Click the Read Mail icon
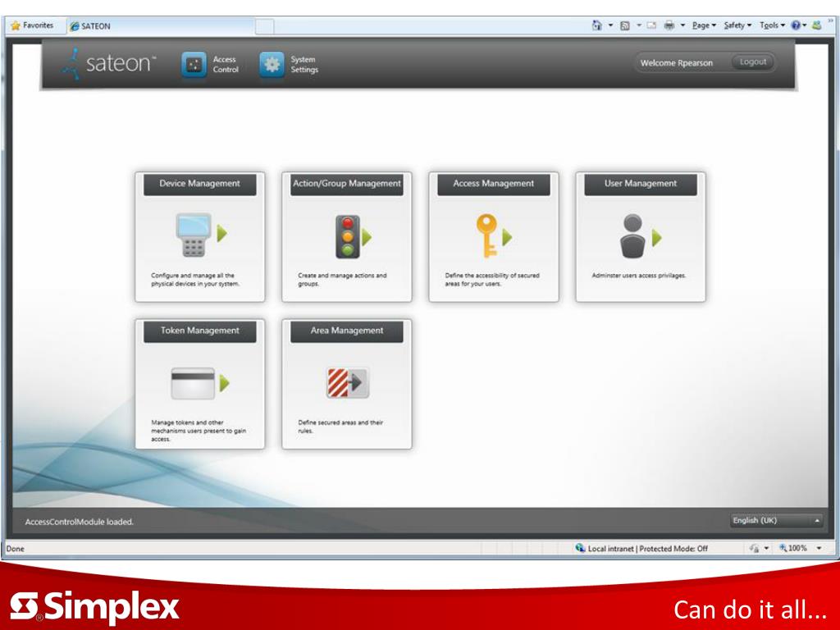This screenshot has height=630, width=840. 651,25
